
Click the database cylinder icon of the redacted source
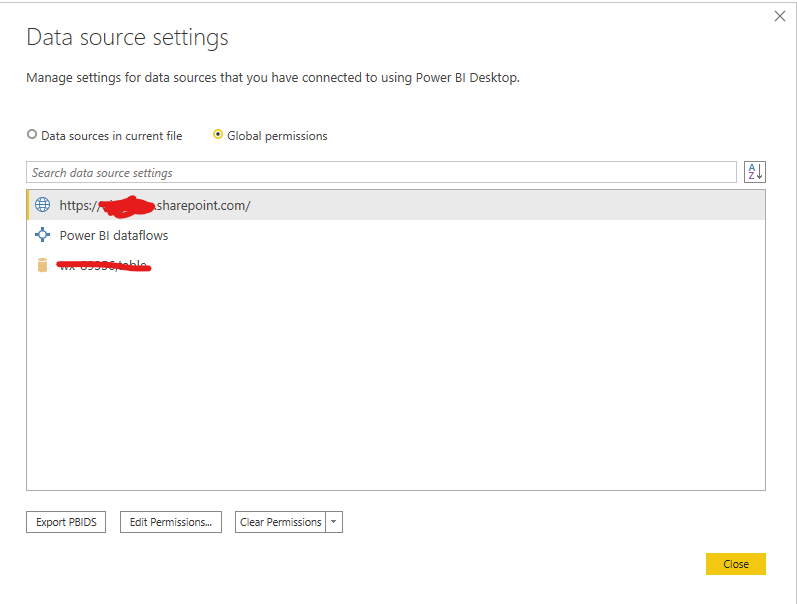(42, 265)
